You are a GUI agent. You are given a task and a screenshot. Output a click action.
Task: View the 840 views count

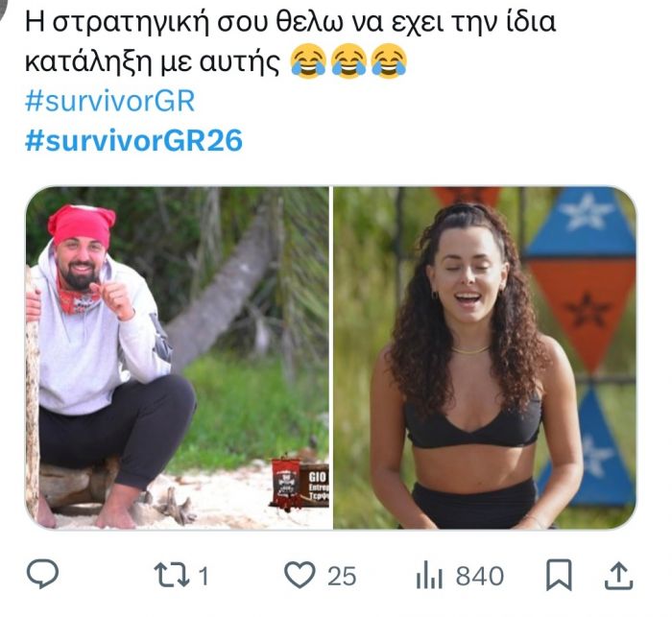480,576
